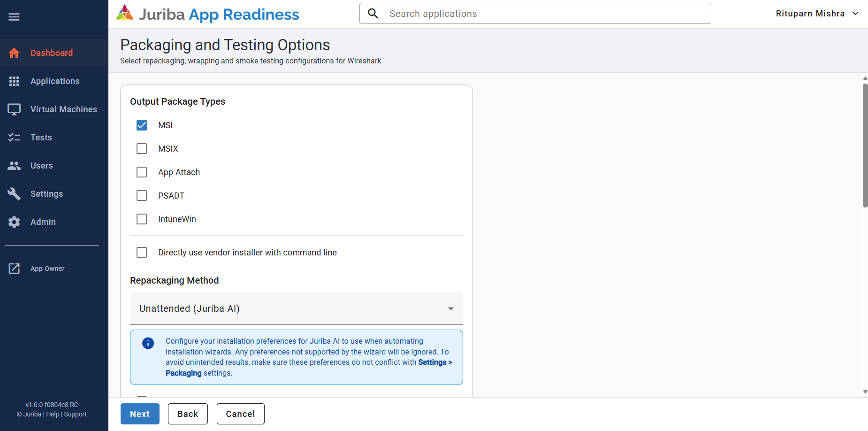The image size is (868, 431).
Task: Open the Support footer link
Action: [x=76, y=414]
